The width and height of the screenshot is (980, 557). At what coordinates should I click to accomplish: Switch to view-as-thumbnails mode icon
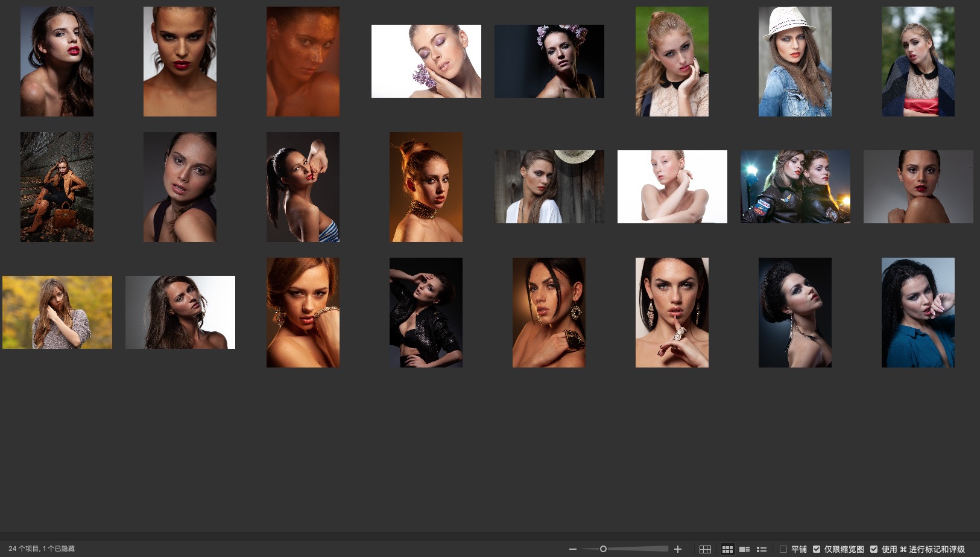(727, 549)
